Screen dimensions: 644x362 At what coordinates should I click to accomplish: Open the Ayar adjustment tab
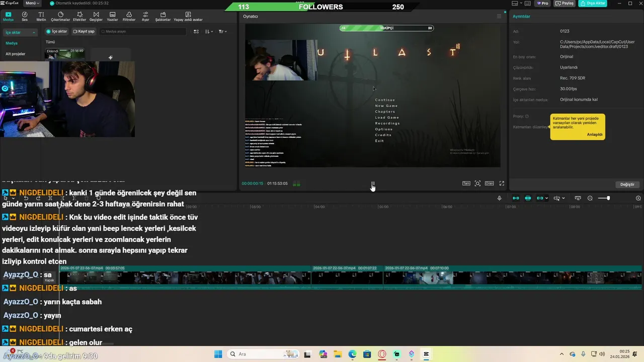(145, 17)
